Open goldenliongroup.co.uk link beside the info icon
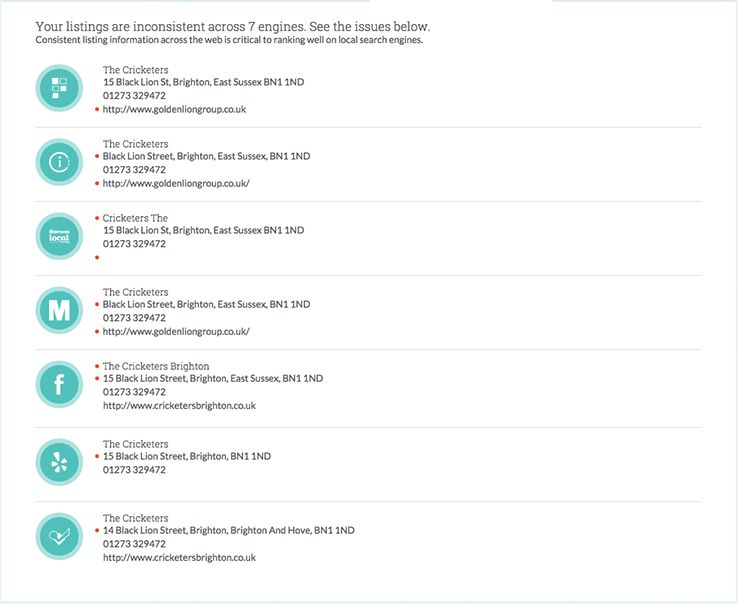 pyautogui.click(x=176, y=183)
